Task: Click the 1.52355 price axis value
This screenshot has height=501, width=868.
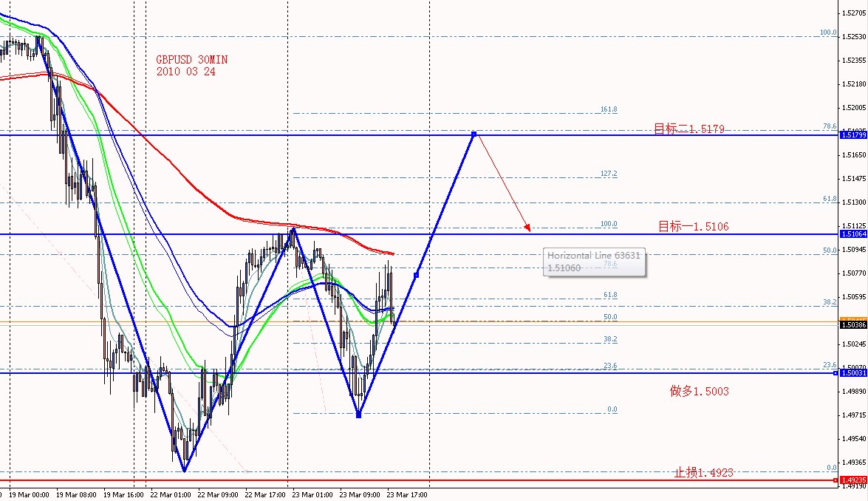Action: (x=854, y=61)
